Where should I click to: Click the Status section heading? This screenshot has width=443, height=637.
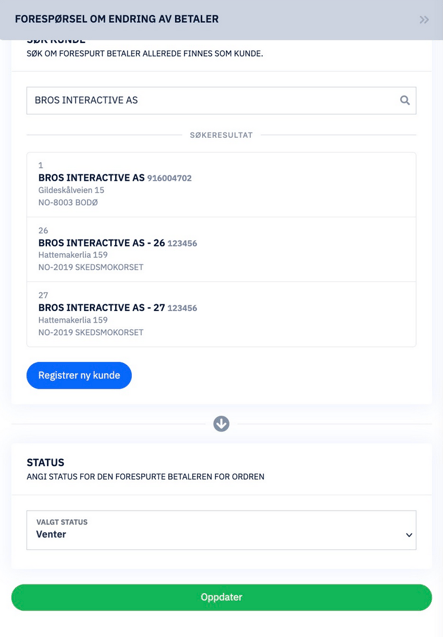(46, 462)
